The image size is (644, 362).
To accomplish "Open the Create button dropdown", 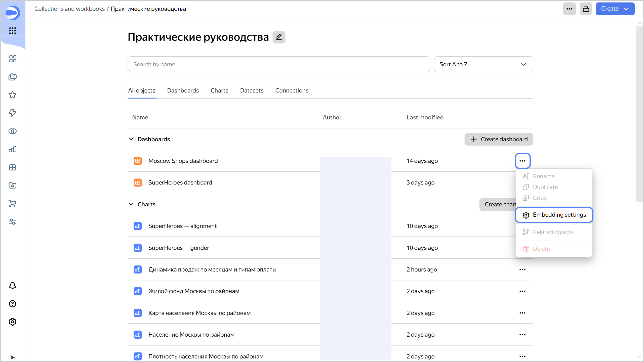I will pos(615,9).
